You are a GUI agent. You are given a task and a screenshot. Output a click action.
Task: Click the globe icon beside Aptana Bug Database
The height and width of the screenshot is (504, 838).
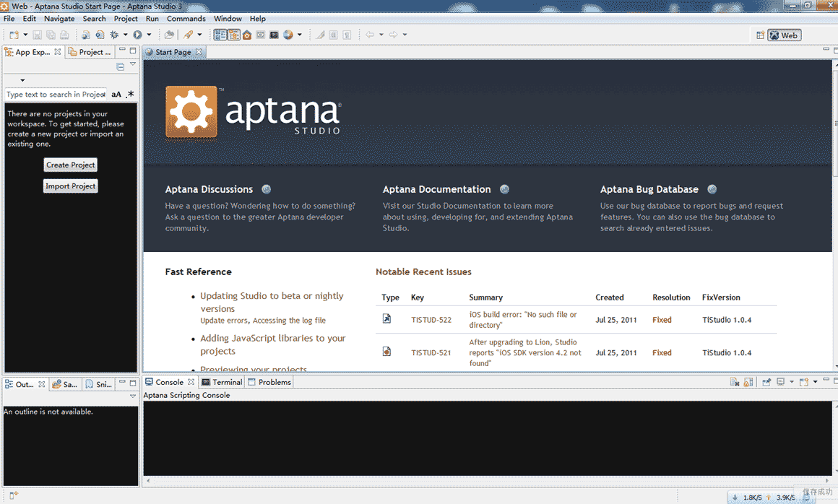pos(712,189)
